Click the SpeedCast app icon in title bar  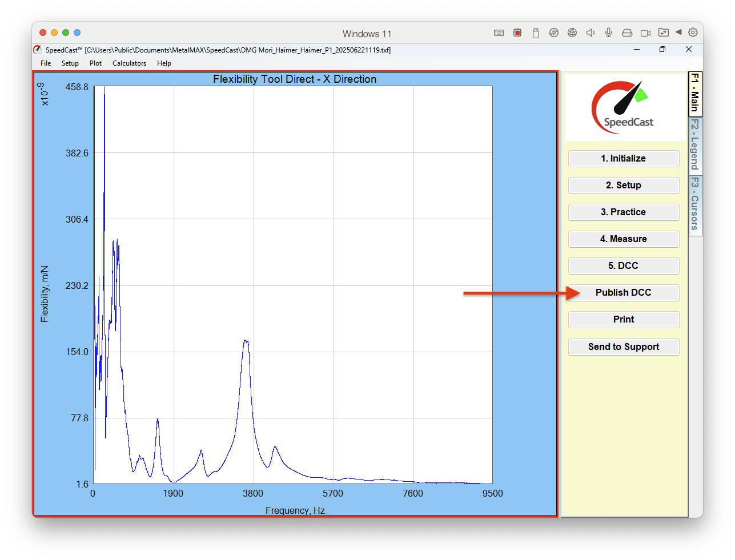[x=38, y=50]
